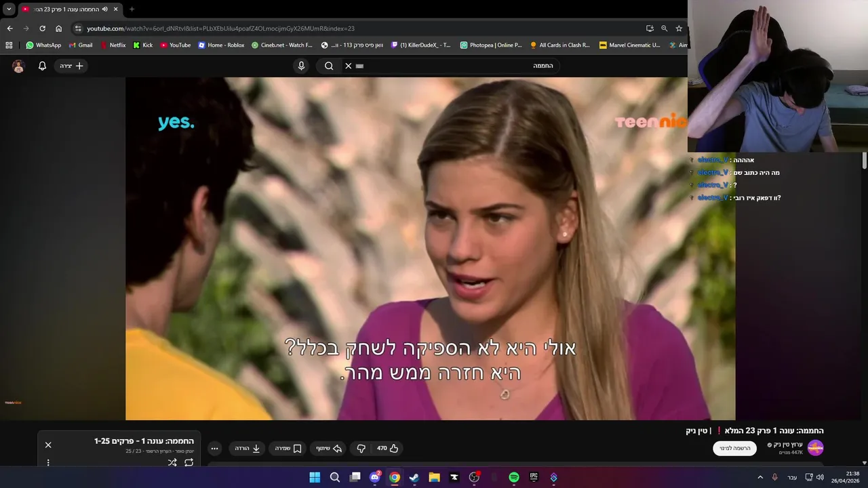The height and width of the screenshot is (488, 868).
Task: Dislike the video
Action: click(x=361, y=448)
